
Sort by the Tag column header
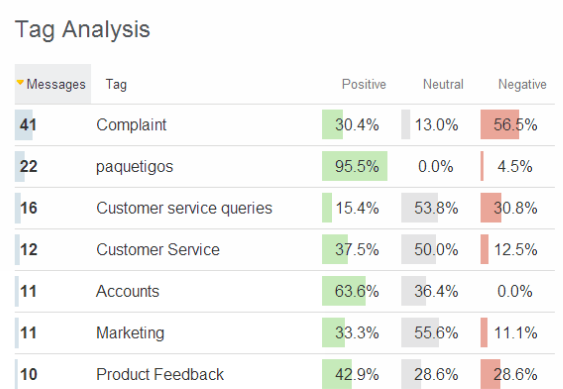click(116, 84)
